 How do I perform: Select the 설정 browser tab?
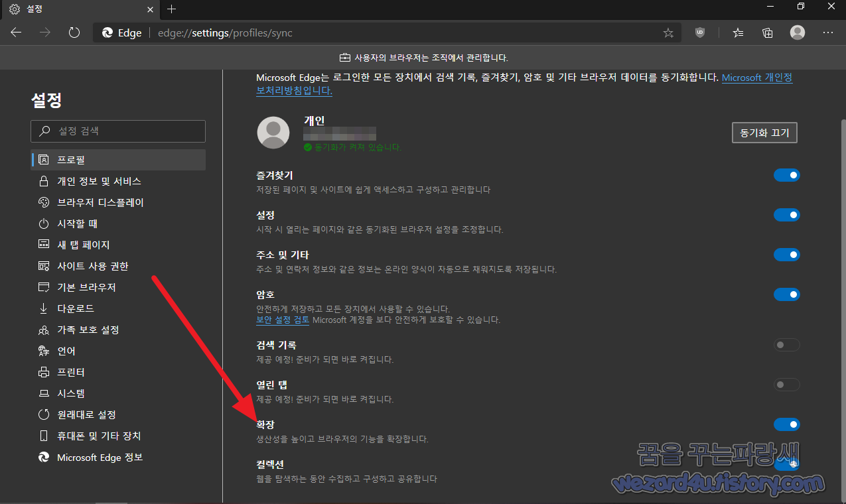[x=80, y=9]
